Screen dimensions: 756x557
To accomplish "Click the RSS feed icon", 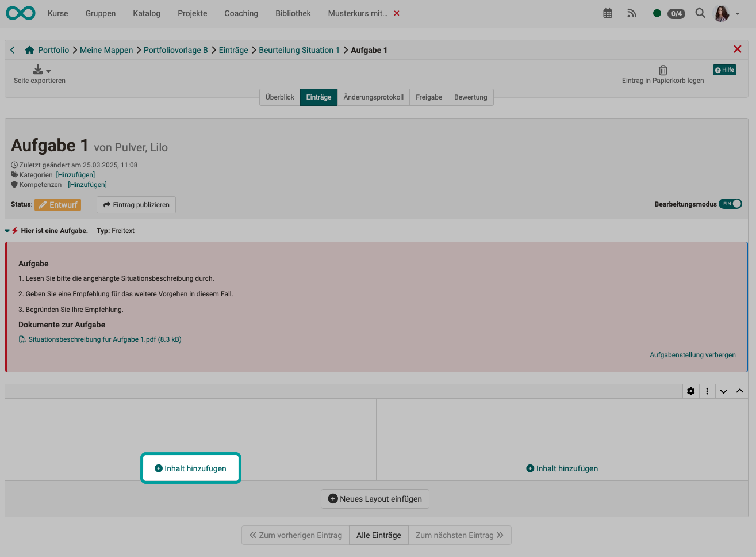I will click(x=632, y=13).
